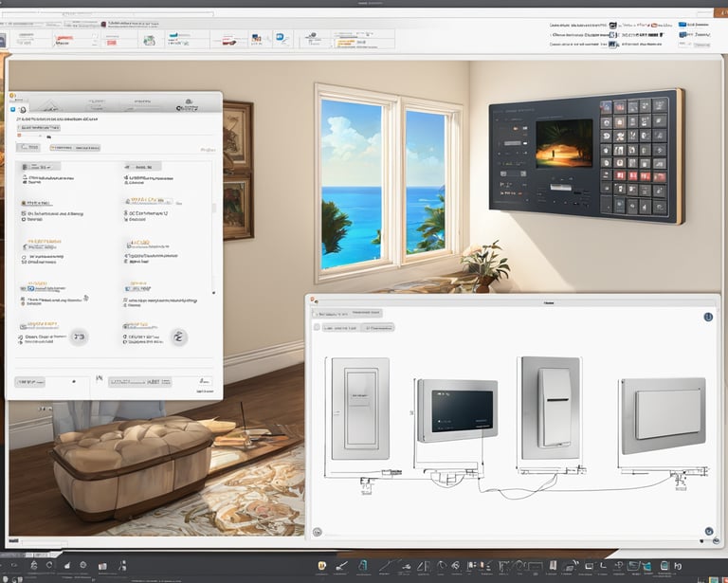
Task: Open the dropdown at settings panel bottom-left
Action: 29,382
